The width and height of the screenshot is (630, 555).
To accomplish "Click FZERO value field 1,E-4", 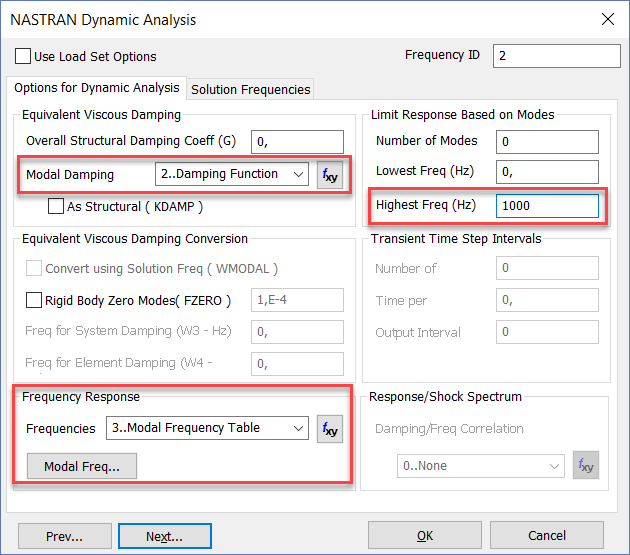I will 297,300.
